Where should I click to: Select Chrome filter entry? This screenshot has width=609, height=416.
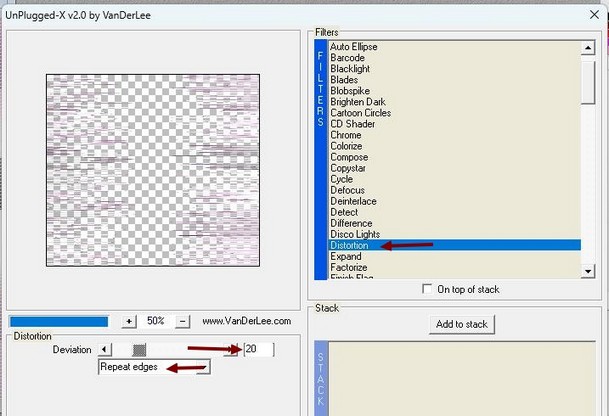tap(346, 135)
